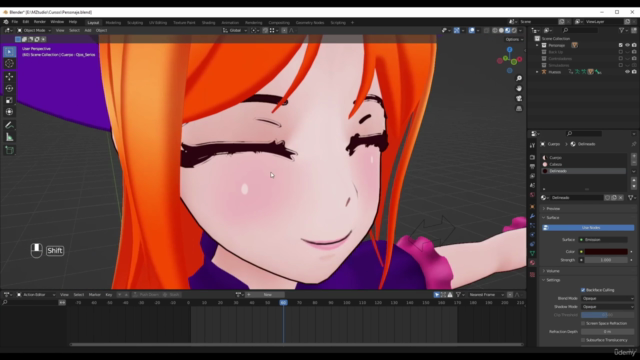The width and height of the screenshot is (640, 360).
Task: Choose the Move tool
Action: [9, 77]
